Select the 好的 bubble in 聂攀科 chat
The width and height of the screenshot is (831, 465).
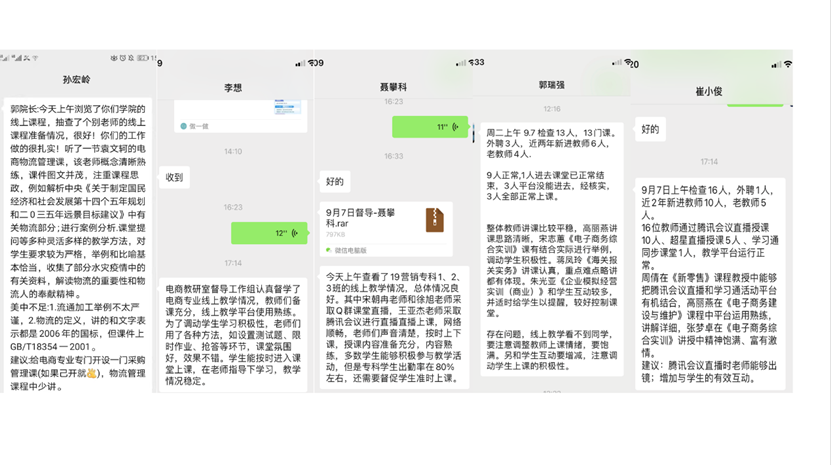pos(335,181)
